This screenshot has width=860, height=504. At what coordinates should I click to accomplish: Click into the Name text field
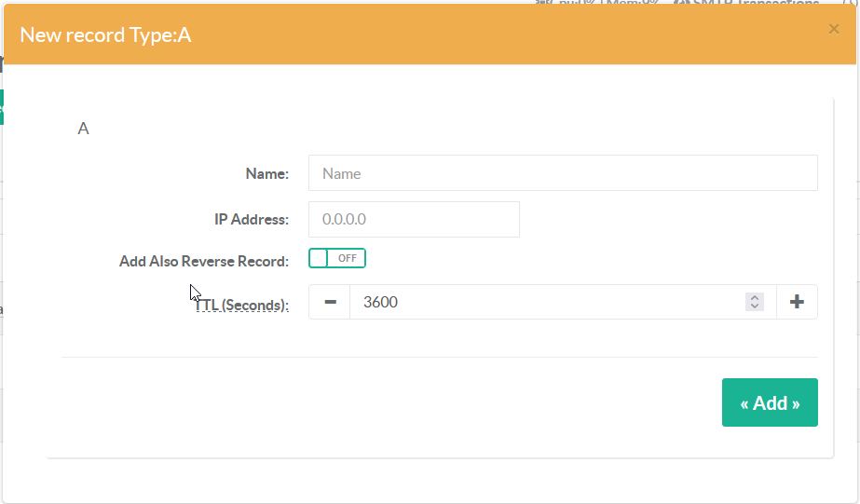(x=563, y=173)
